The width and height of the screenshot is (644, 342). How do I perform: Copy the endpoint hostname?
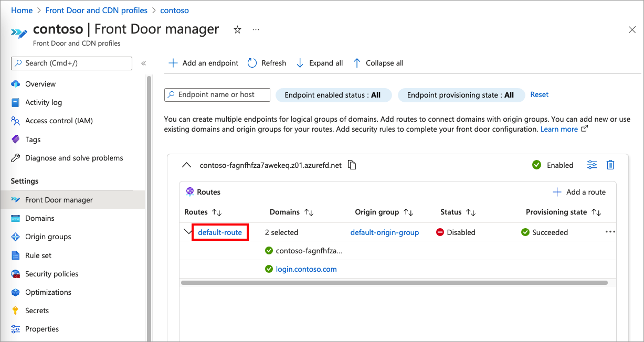click(x=352, y=165)
